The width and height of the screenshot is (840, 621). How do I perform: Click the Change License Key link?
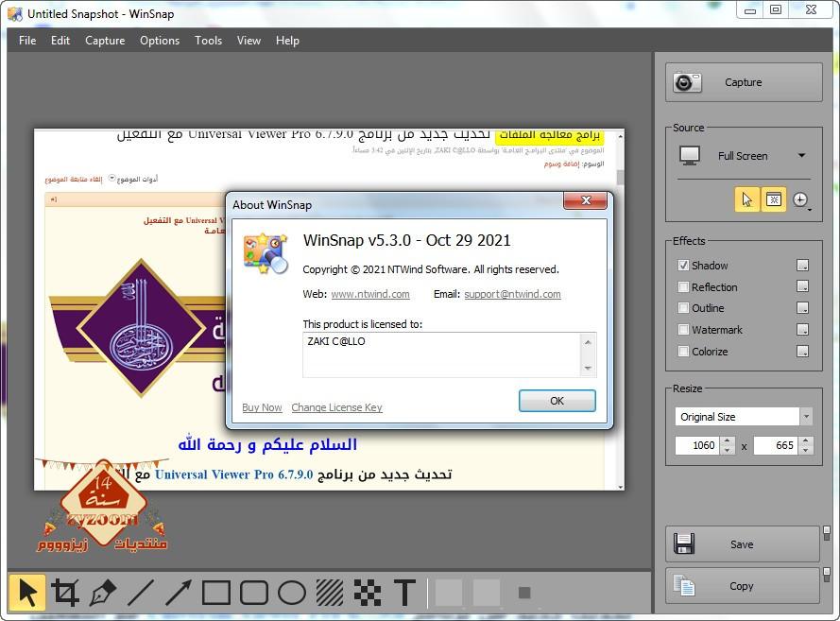(x=337, y=407)
